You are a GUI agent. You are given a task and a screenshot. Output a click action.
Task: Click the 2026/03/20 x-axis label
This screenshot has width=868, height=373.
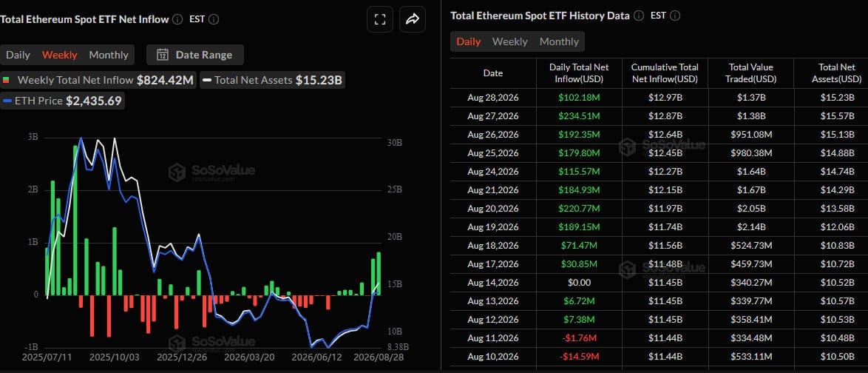pyautogui.click(x=249, y=357)
